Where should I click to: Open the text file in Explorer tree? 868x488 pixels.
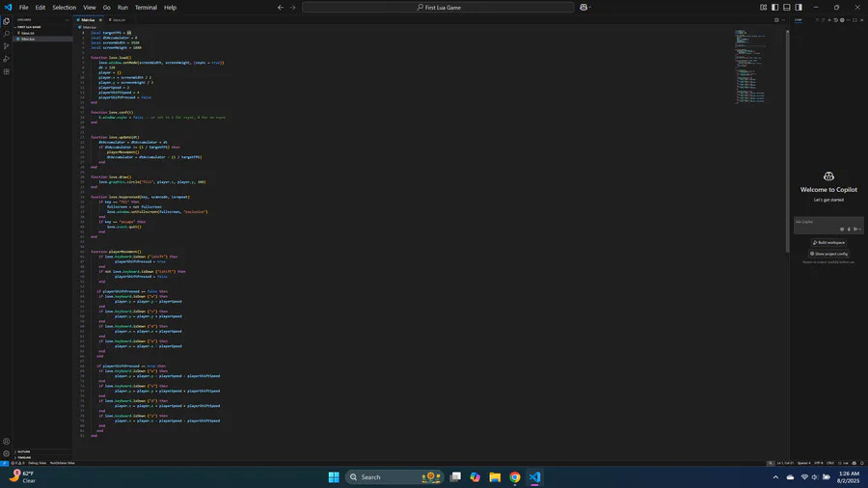click(x=43, y=33)
